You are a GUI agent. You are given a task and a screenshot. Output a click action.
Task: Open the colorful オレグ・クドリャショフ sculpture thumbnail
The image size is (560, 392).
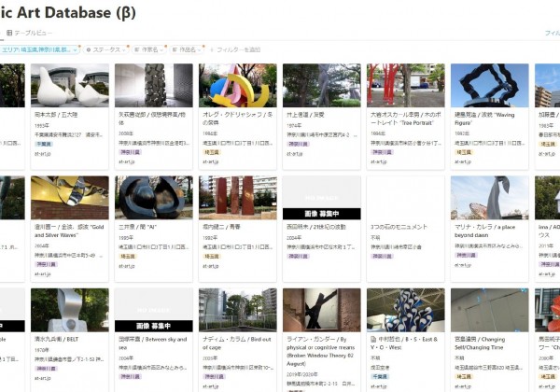[238, 85]
